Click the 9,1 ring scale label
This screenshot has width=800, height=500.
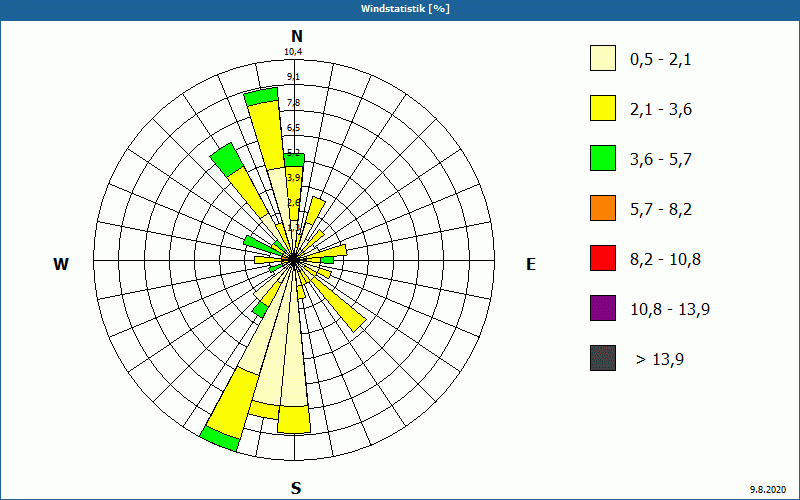click(x=293, y=77)
